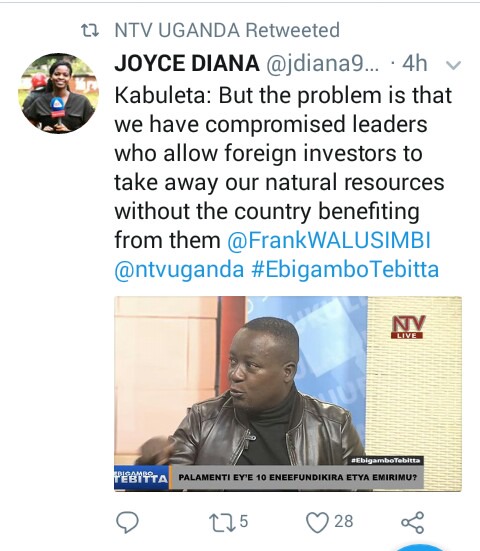This screenshot has width=480, height=551.
Task: Open the share icon options
Action: [x=413, y=522]
